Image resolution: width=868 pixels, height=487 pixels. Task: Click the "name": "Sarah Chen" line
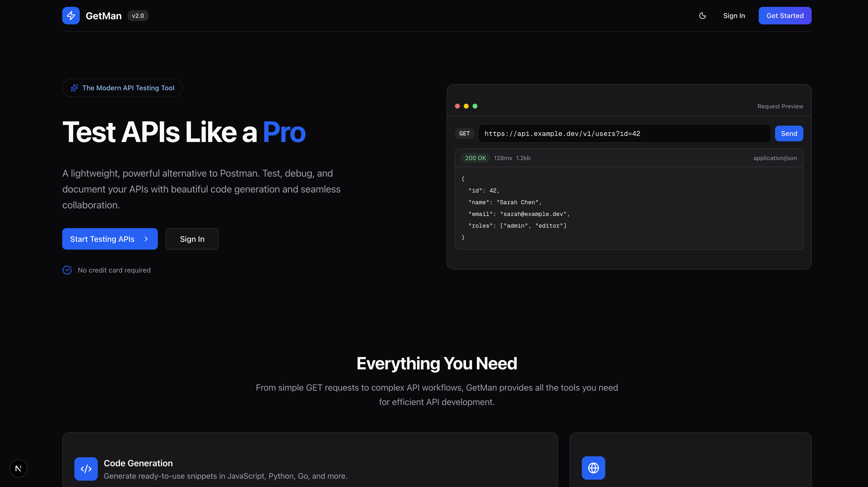click(505, 203)
